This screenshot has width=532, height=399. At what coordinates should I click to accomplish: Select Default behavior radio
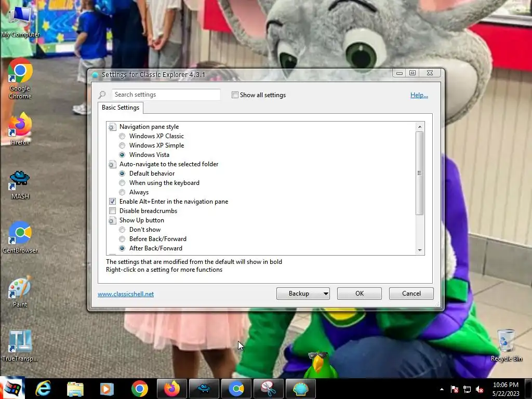[122, 174]
